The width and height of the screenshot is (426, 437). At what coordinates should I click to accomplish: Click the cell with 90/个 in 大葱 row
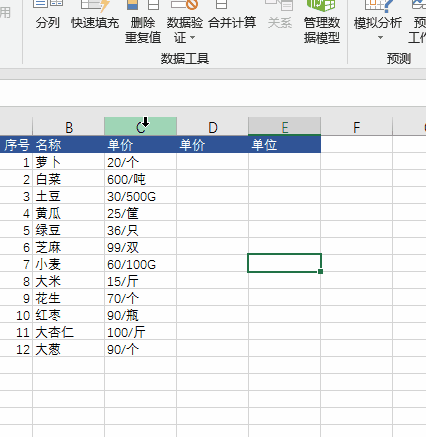140,349
